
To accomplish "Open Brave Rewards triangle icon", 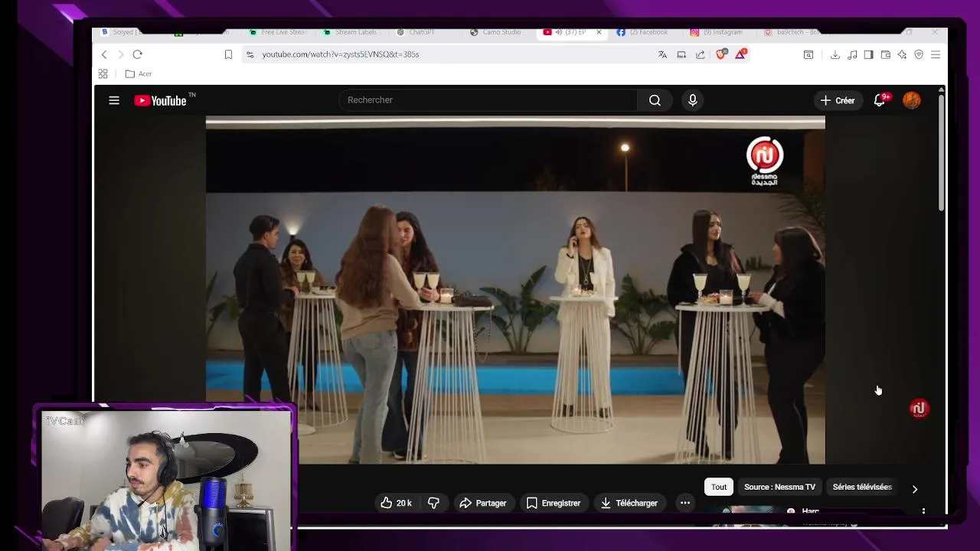I will [x=740, y=54].
